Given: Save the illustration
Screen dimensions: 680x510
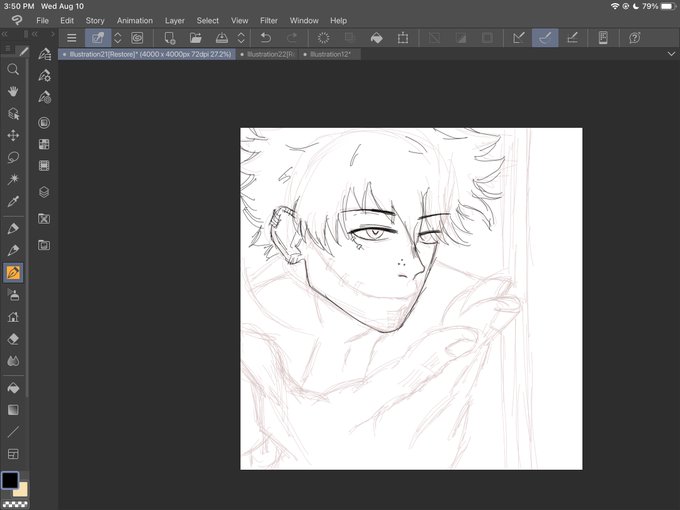Looking at the screenshot, I should coord(222,38).
